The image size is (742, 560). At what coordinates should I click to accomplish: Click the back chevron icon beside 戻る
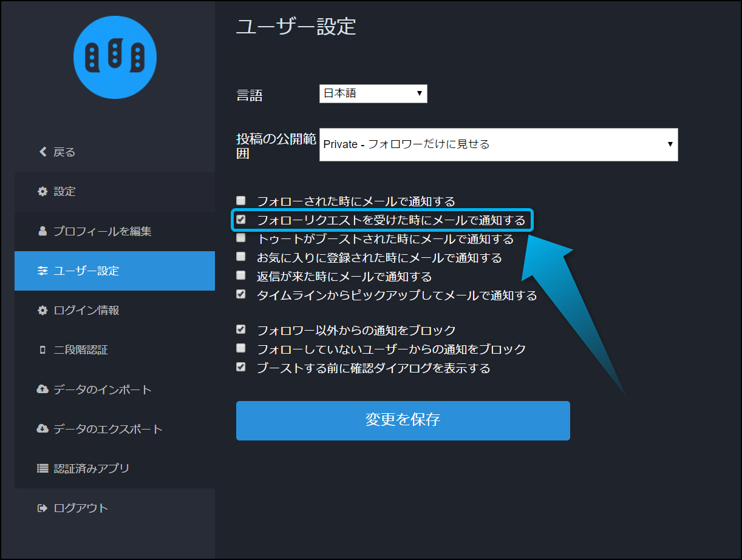pos(43,152)
